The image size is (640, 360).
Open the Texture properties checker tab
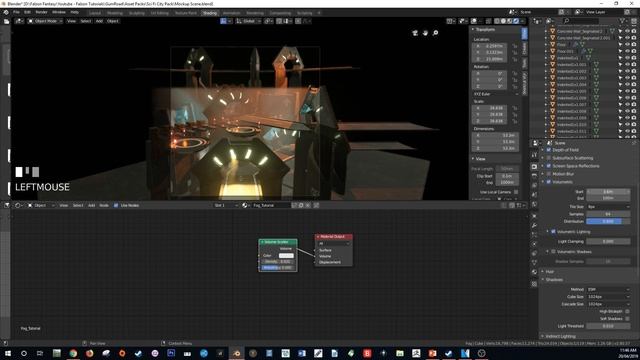click(534, 283)
